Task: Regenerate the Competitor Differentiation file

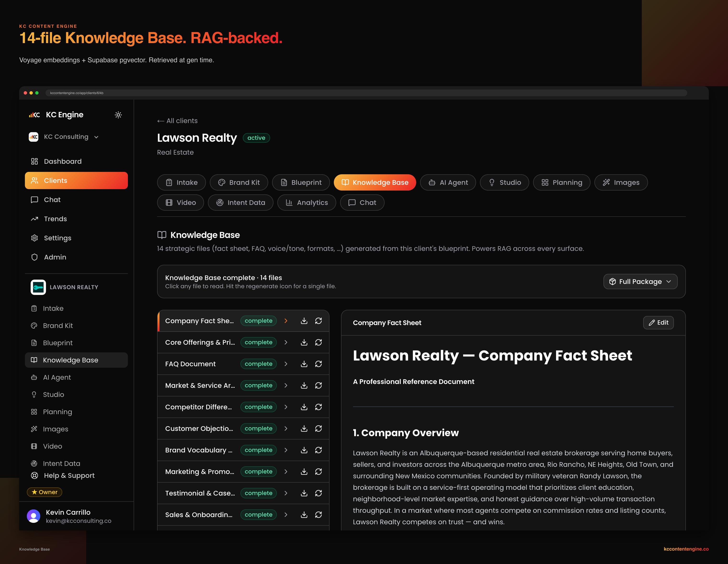Action: click(319, 407)
